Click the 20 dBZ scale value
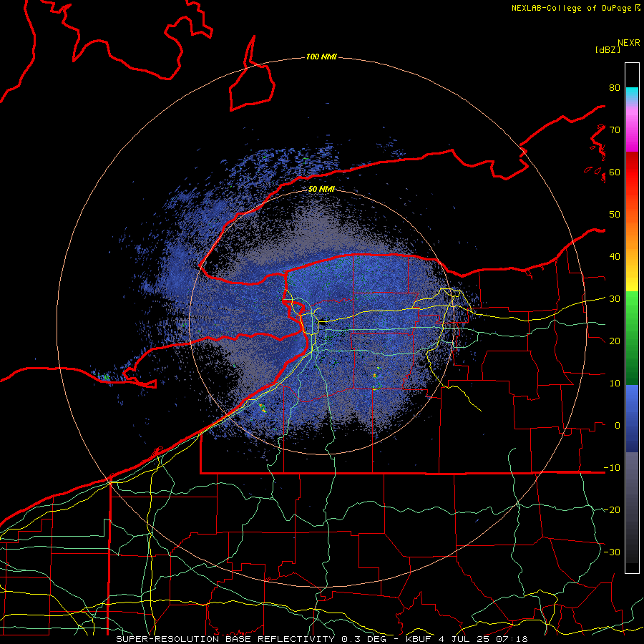 [615, 341]
